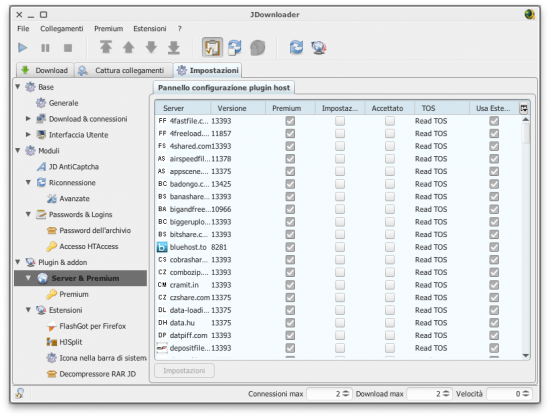Switch to Cattura collegamenti tab
The width and height of the screenshot is (550, 417).
point(123,70)
